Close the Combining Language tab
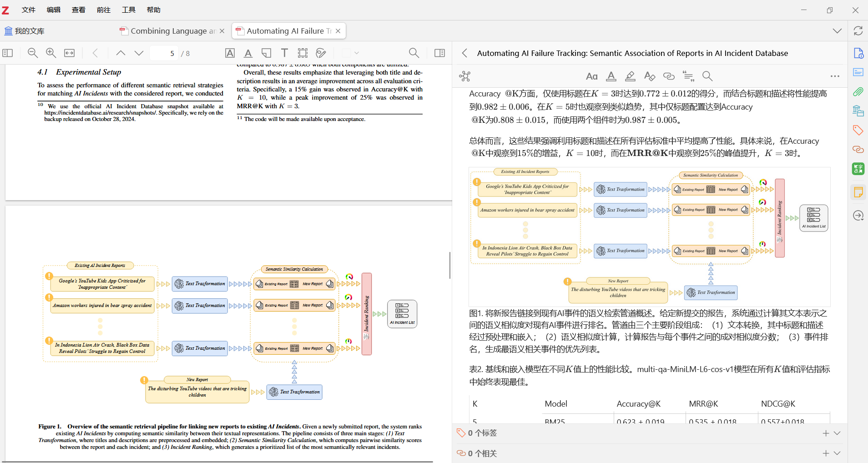The height and width of the screenshot is (463, 868). (222, 31)
